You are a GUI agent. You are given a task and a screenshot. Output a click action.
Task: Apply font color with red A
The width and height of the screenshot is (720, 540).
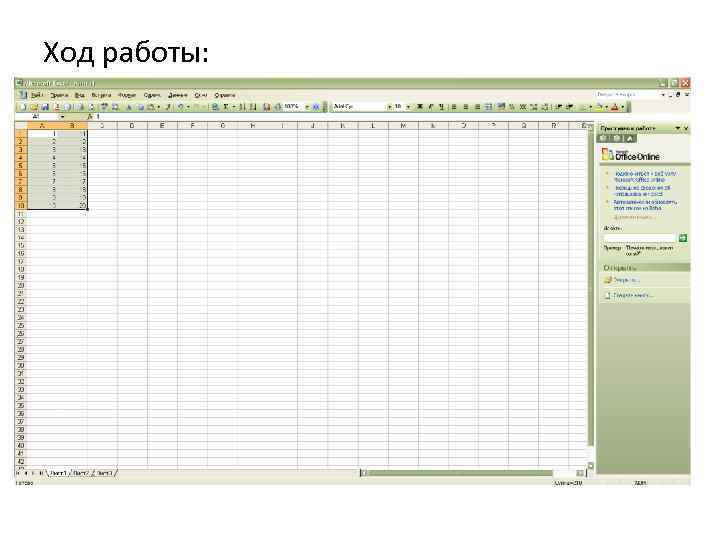tap(614, 107)
